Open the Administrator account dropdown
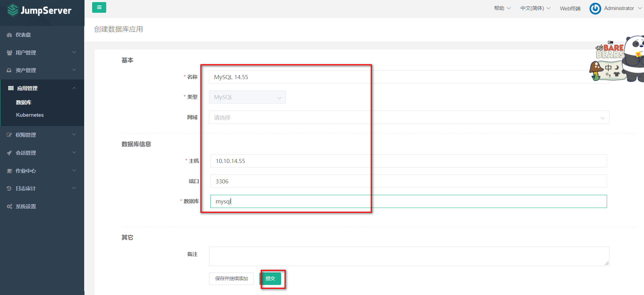This screenshot has height=295, width=644. click(623, 8)
